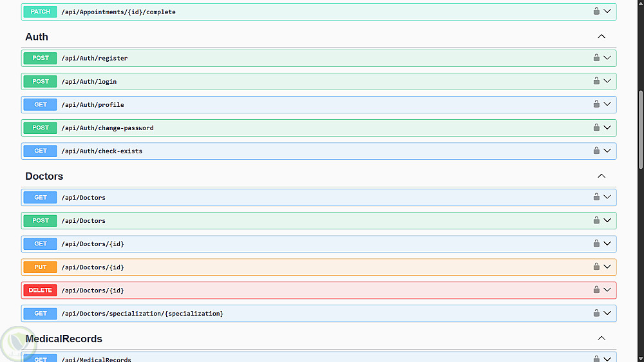Collapse the Doctors section
The width and height of the screenshot is (644, 362).
click(601, 176)
